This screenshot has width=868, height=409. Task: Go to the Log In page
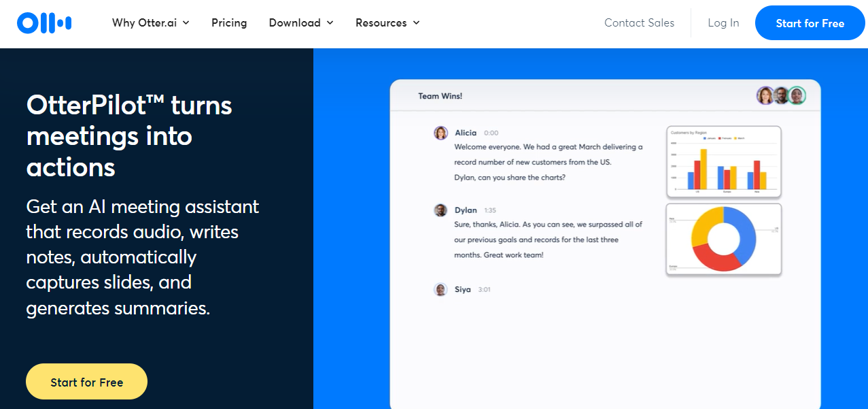pyautogui.click(x=723, y=23)
